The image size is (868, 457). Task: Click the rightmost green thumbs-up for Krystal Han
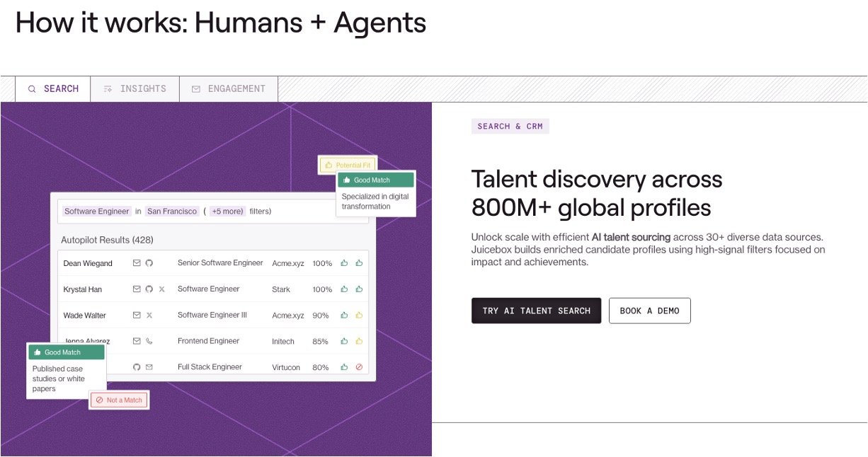click(x=359, y=289)
